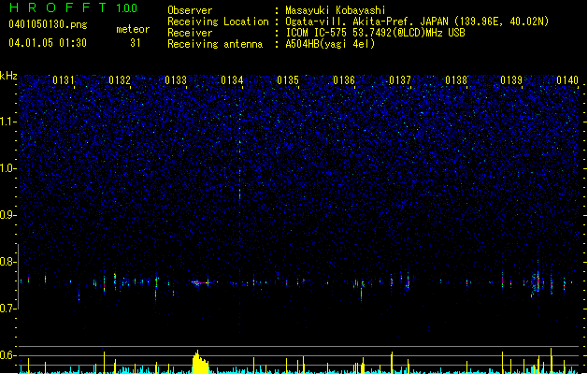Click the Receiving antenna label
Image resolution: width=588 pixels, height=374 pixels.
point(215,44)
